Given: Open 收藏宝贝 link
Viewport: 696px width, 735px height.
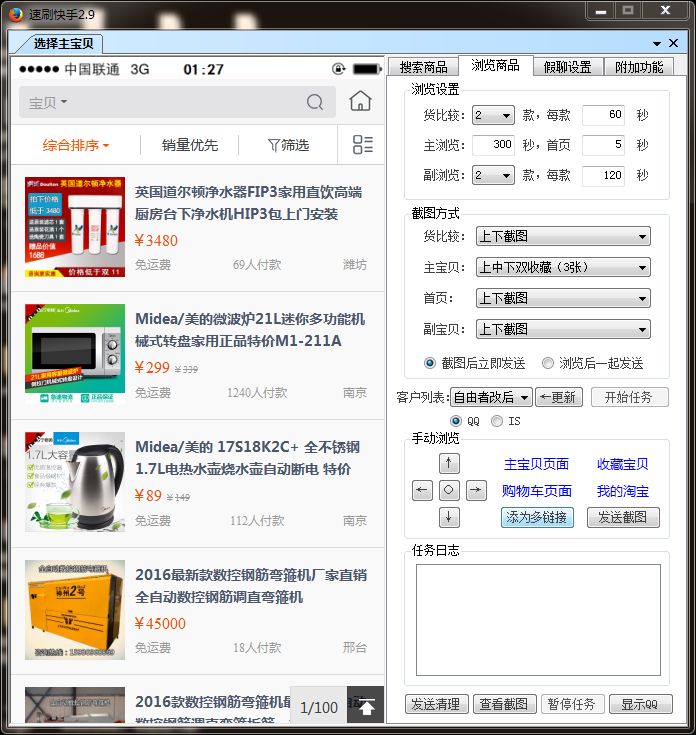Looking at the screenshot, I should pyautogui.click(x=622, y=464).
